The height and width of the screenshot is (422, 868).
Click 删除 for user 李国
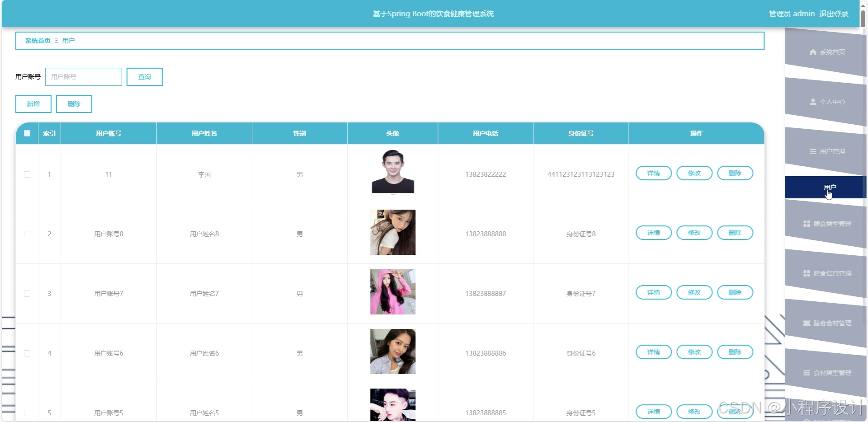pyautogui.click(x=735, y=173)
